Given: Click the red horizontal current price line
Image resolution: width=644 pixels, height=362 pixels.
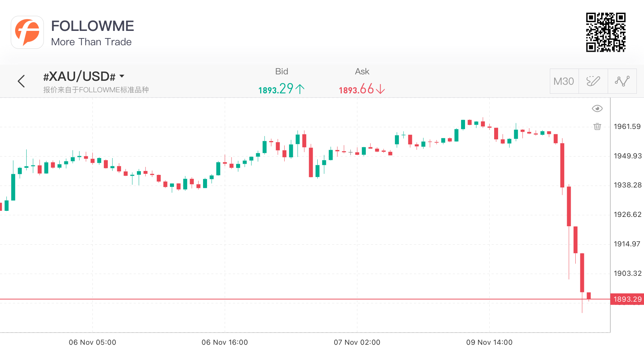Looking at the screenshot, I should (x=305, y=299).
